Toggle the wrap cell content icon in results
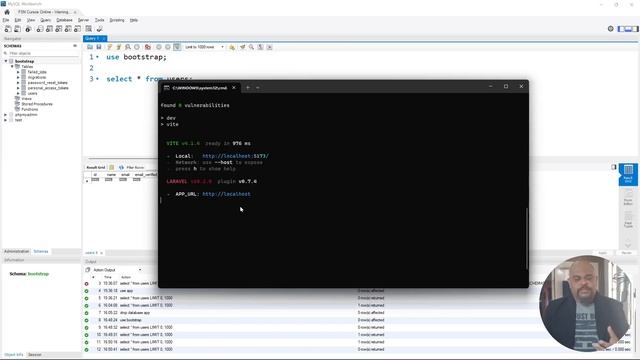This screenshot has height=360, width=640. [x=613, y=167]
